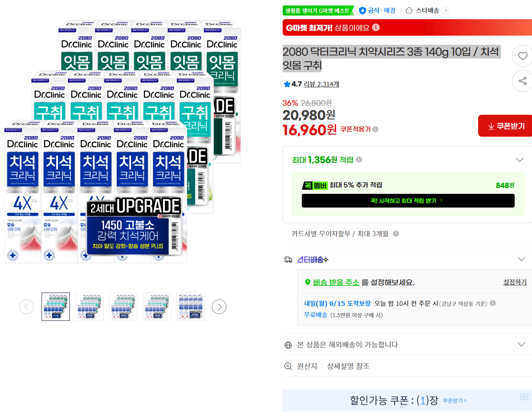
Task: Click 할인가능 쿠폰 : (1)장 text
Action: 394,401
